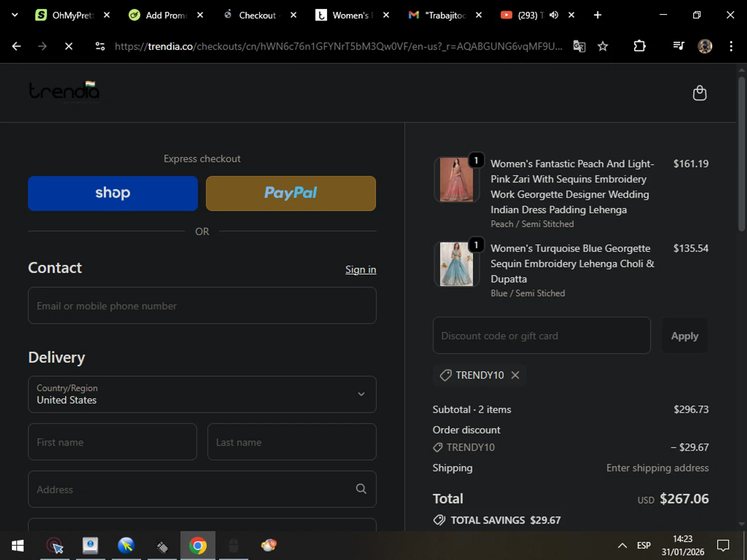The height and width of the screenshot is (560, 747).
Task: Show hidden system tray icons
Action: pos(622,546)
